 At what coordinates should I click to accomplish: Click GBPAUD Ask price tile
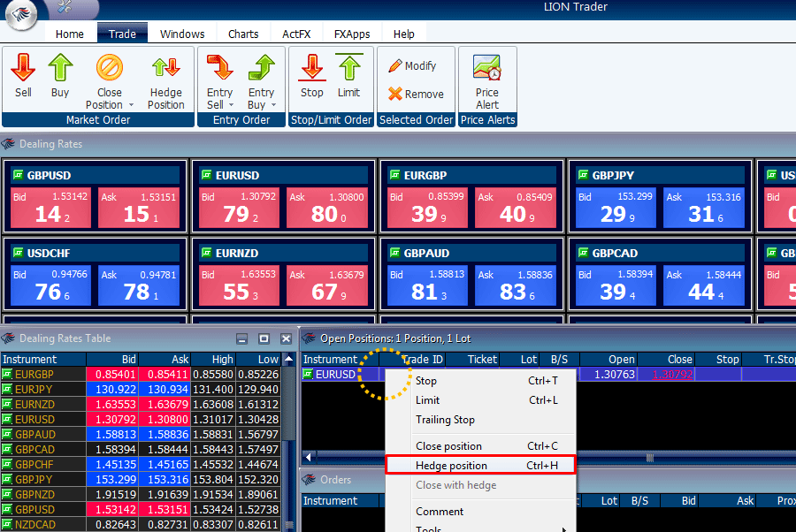[516, 285]
